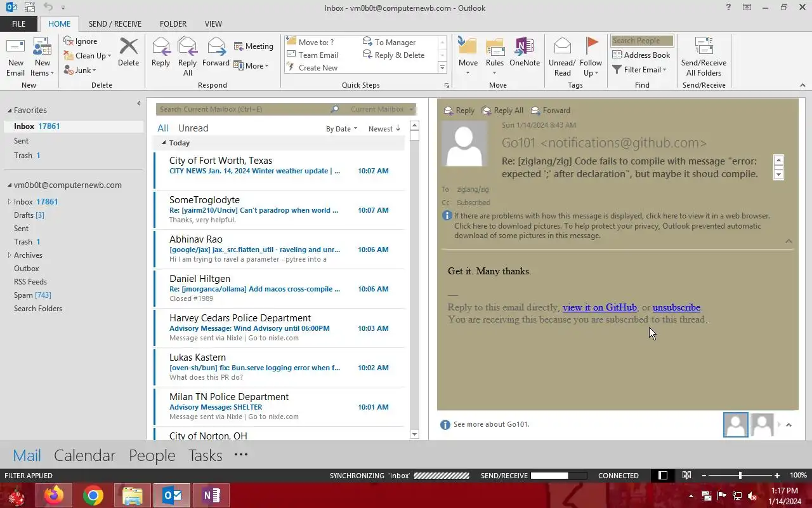
Task: Select the Drafts folder
Action: [29, 215]
